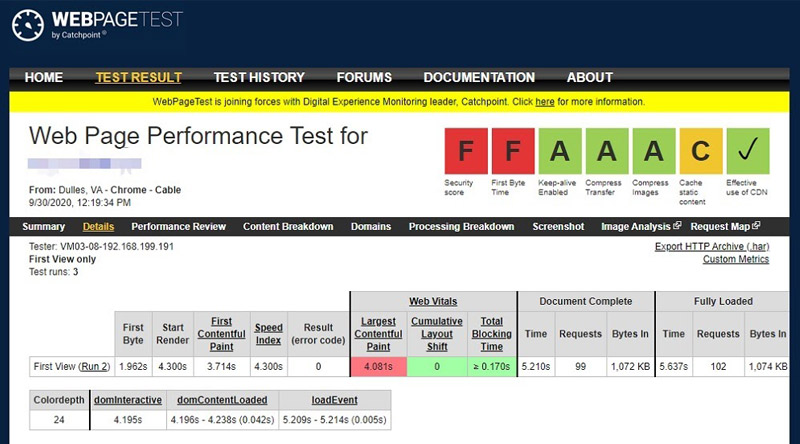The image size is (800, 444).
Task: Click the yellow Cache static content C grade
Action: click(x=701, y=151)
